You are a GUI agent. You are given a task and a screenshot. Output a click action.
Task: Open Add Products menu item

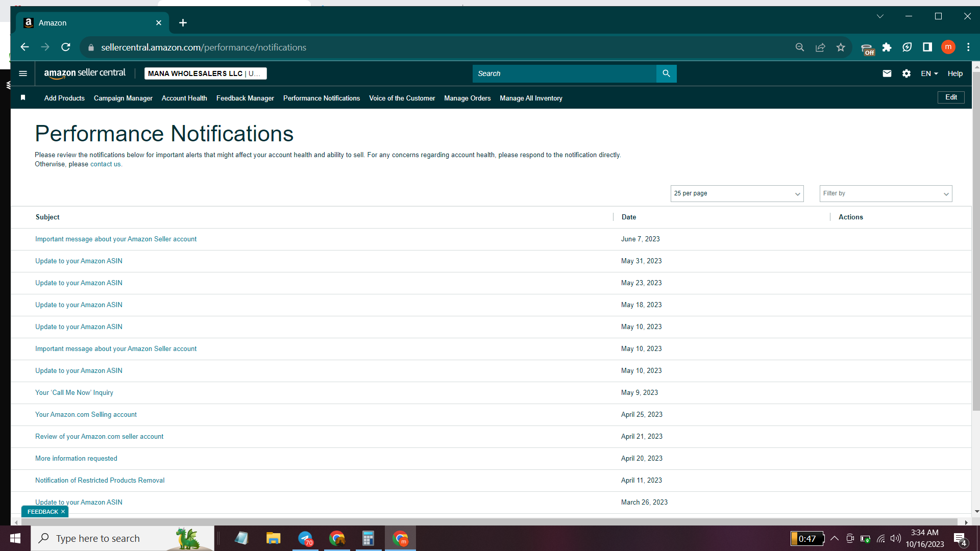pyautogui.click(x=64, y=98)
